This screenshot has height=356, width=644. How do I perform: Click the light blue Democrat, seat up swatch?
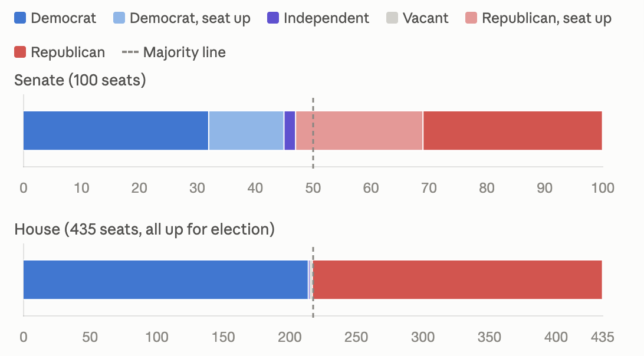119,18
